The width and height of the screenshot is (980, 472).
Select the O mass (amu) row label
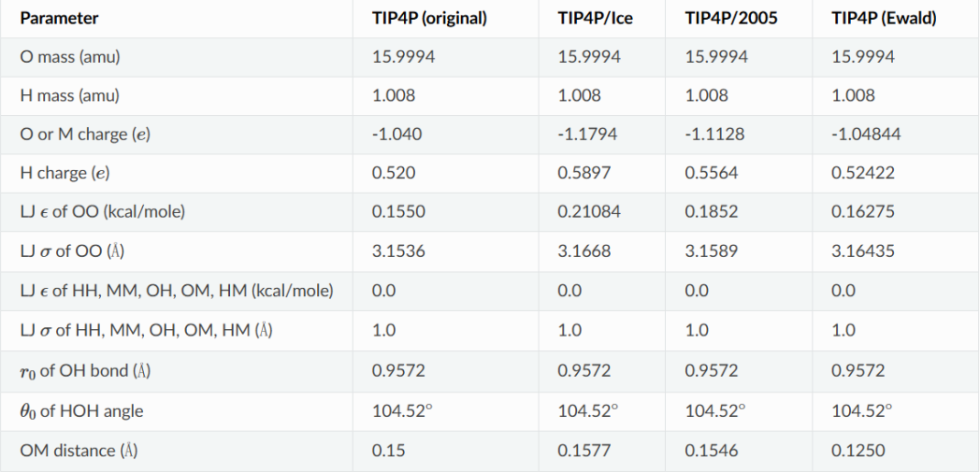pyautogui.click(x=70, y=57)
